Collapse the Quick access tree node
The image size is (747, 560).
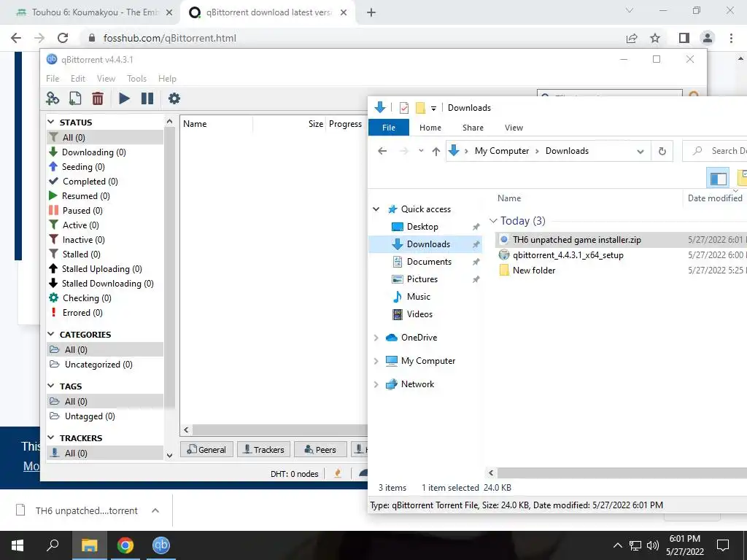(x=376, y=209)
